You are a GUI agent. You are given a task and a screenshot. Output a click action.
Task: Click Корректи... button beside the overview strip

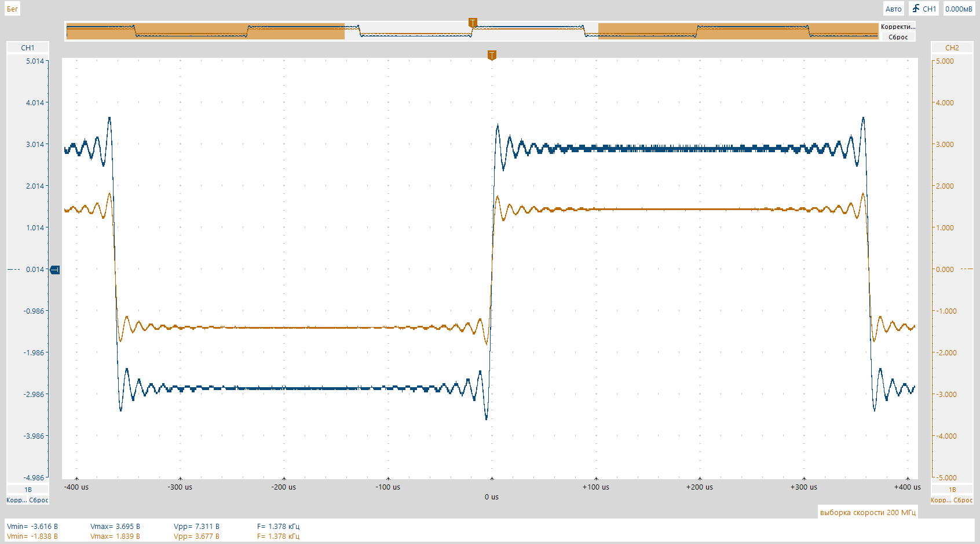[898, 27]
